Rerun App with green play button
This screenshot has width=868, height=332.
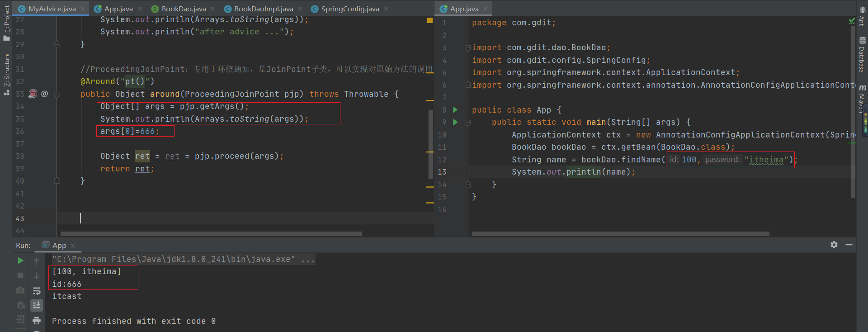(20, 261)
